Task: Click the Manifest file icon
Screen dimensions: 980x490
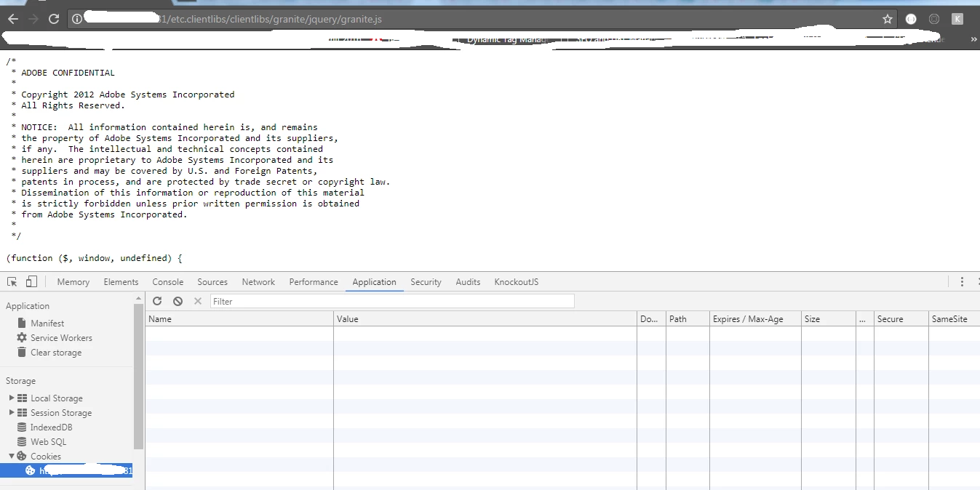Action: click(x=22, y=323)
